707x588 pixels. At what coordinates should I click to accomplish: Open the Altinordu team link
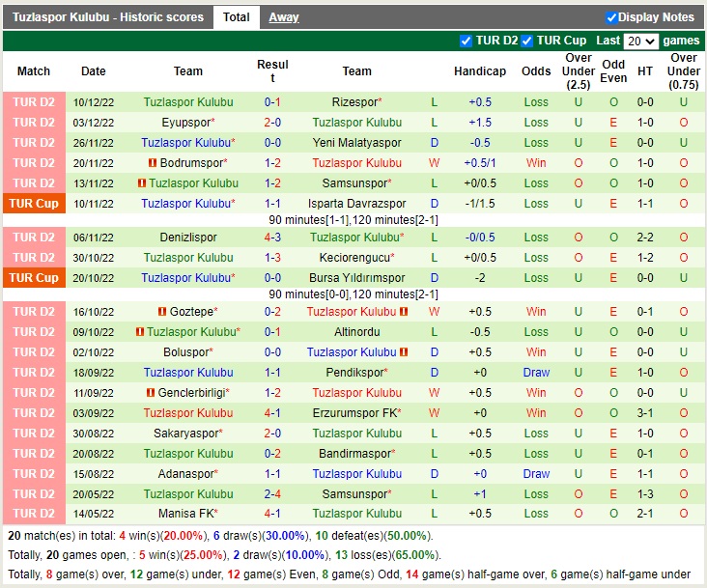pyautogui.click(x=356, y=332)
